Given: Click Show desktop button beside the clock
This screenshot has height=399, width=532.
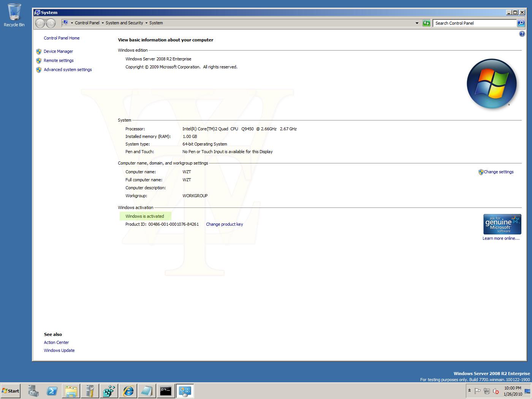Looking at the screenshot, I should point(527,391).
